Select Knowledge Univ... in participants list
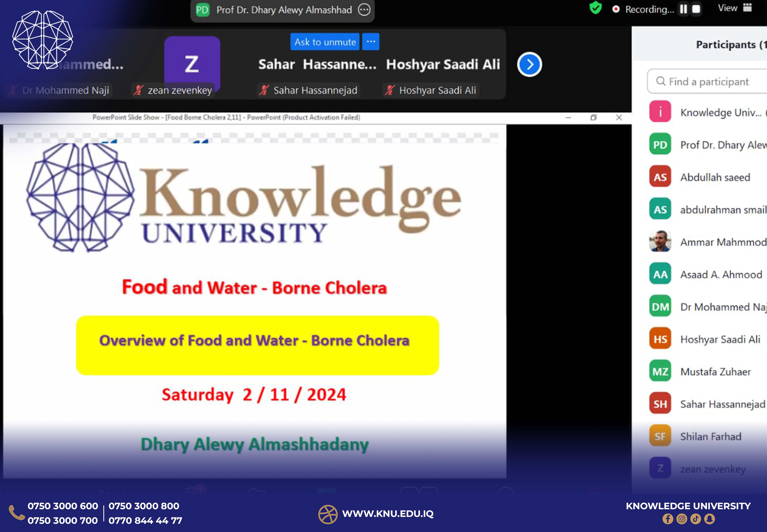Screen dimensions: 767x532 tap(708, 112)
